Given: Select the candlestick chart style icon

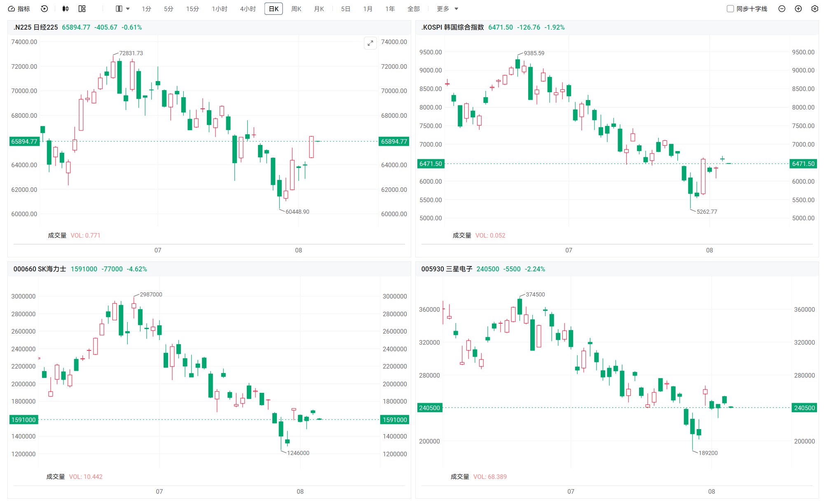Looking at the screenshot, I should [x=66, y=9].
